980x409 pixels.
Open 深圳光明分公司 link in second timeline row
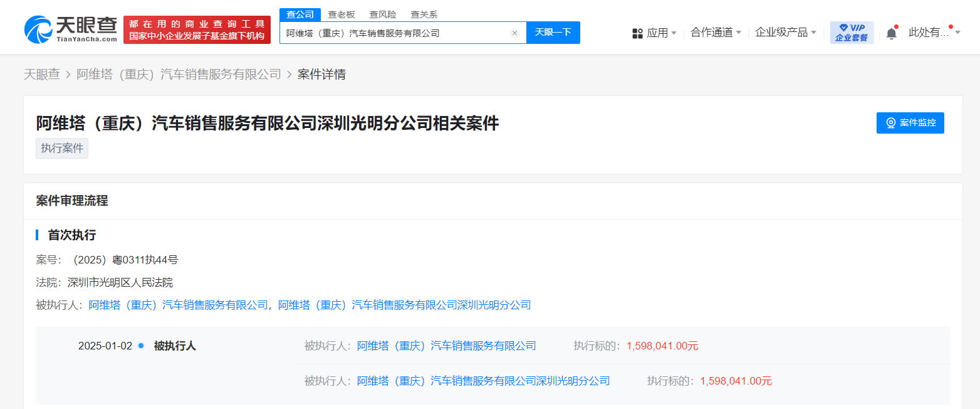[x=483, y=381]
